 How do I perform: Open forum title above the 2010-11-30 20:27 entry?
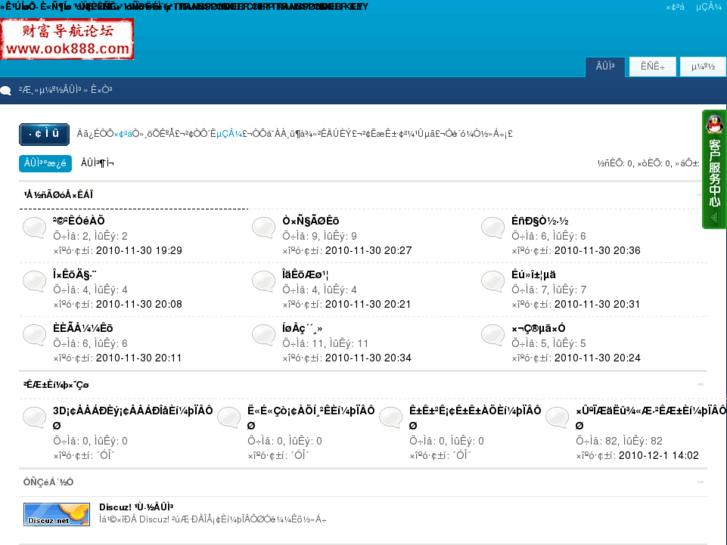311,221
